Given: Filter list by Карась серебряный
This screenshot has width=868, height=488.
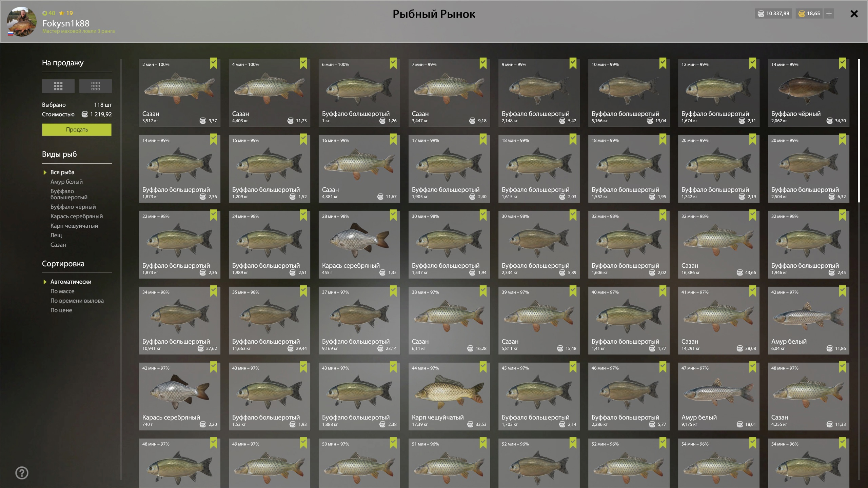Looking at the screenshot, I should click(77, 216).
